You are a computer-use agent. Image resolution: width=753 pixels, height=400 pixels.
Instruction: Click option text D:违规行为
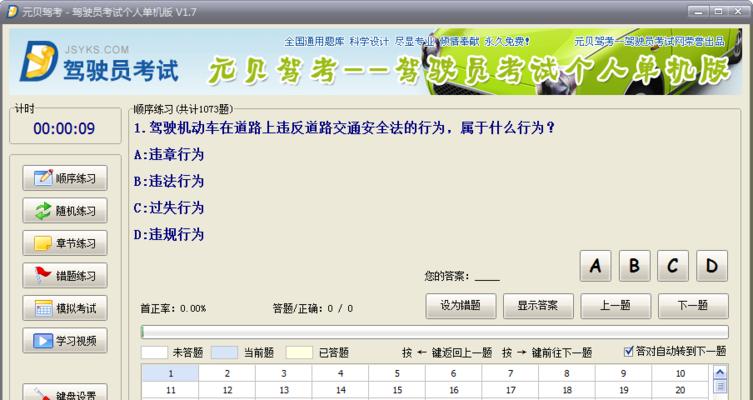click(x=169, y=234)
